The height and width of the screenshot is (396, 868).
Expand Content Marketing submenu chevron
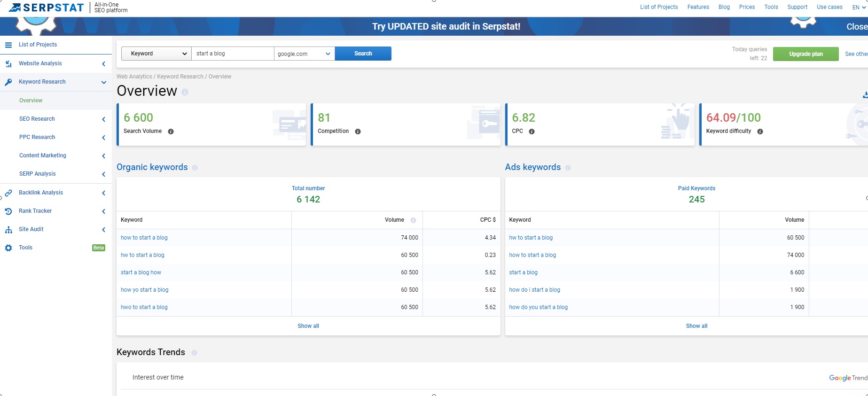104,156
